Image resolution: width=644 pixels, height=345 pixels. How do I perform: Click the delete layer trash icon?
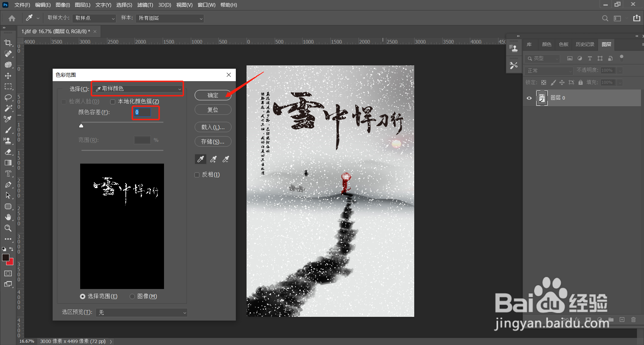click(x=633, y=320)
